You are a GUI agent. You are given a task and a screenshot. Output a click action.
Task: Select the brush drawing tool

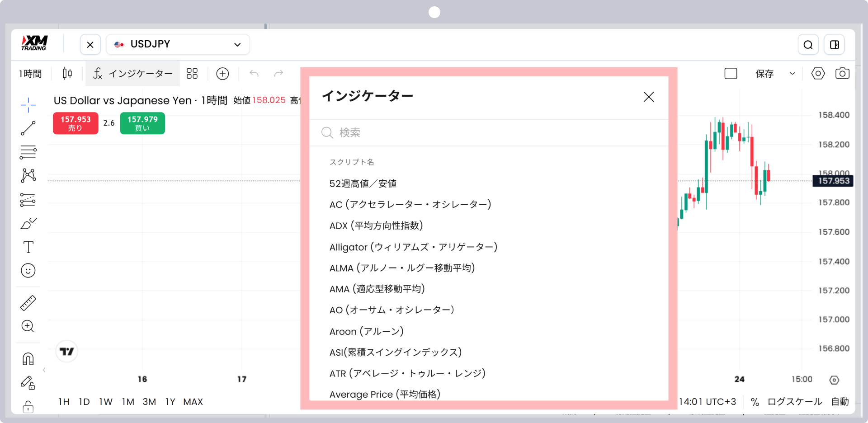point(28,223)
